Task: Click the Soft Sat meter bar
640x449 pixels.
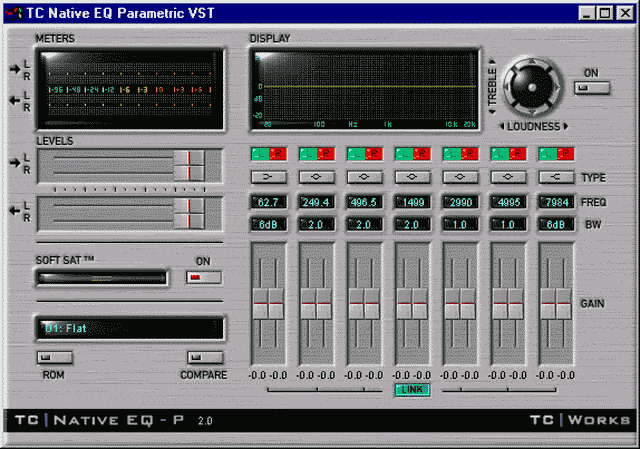Action: coord(102,278)
